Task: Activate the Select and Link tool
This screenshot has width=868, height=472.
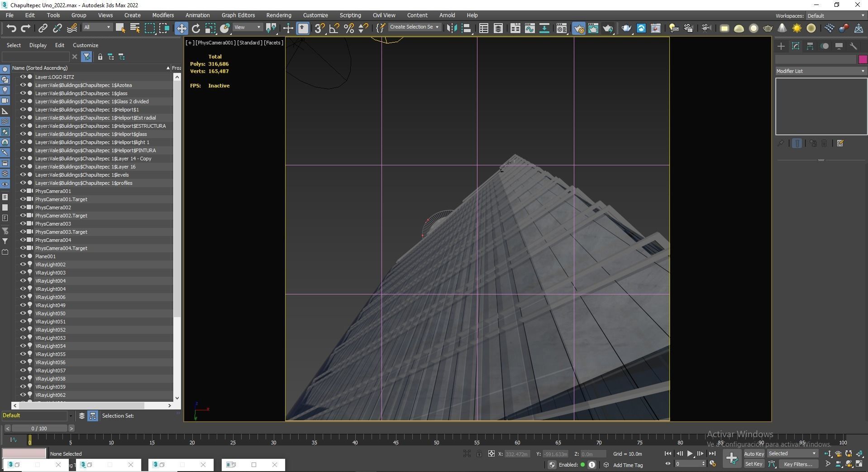Action: pos(43,29)
